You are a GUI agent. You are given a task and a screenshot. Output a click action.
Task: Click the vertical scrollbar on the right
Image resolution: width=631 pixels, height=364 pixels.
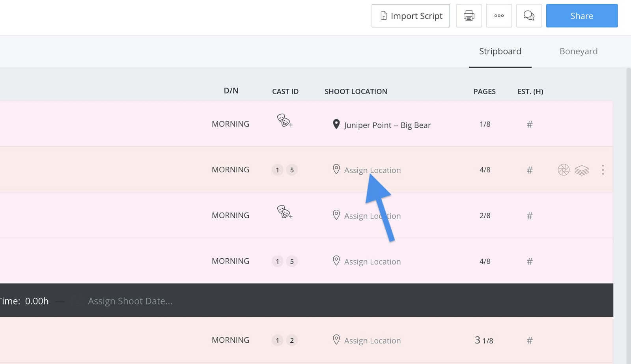coord(628,215)
